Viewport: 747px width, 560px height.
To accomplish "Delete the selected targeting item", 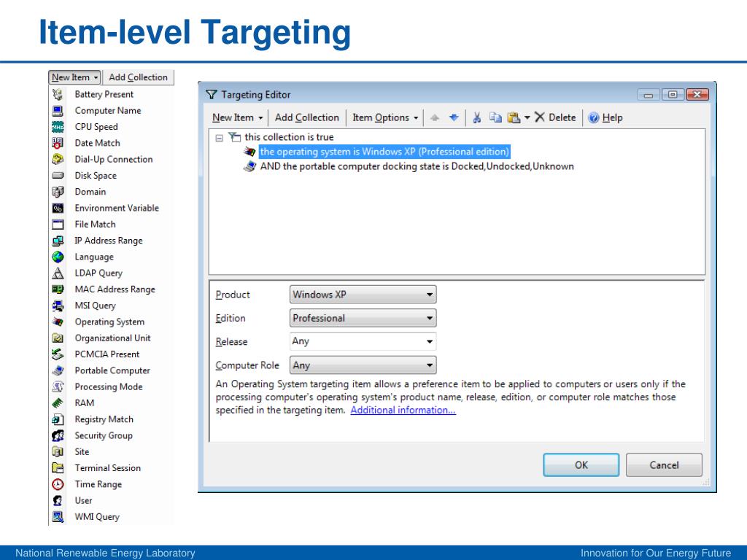I will pos(555,117).
